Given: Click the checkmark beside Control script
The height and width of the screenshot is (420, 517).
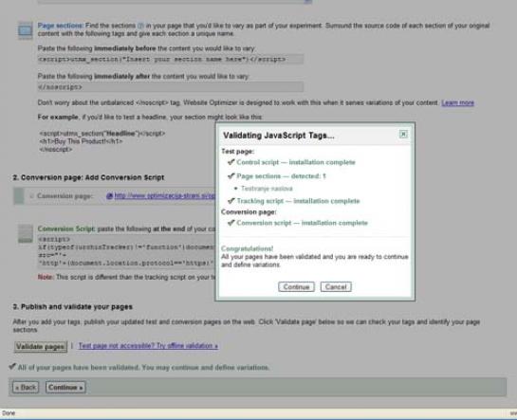Looking at the screenshot, I should [x=231, y=162].
